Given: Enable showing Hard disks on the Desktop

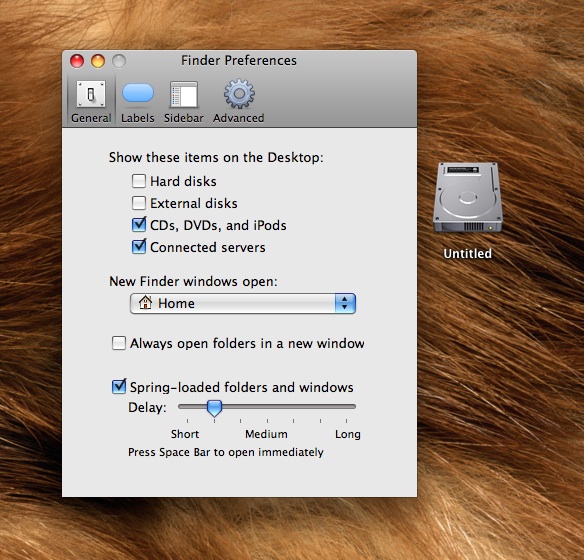Looking at the screenshot, I should pyautogui.click(x=139, y=181).
